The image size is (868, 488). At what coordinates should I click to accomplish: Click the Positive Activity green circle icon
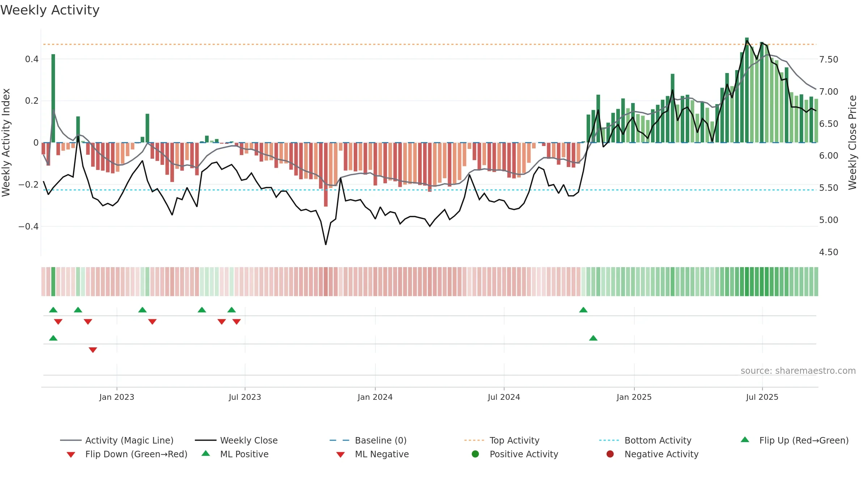(476, 454)
